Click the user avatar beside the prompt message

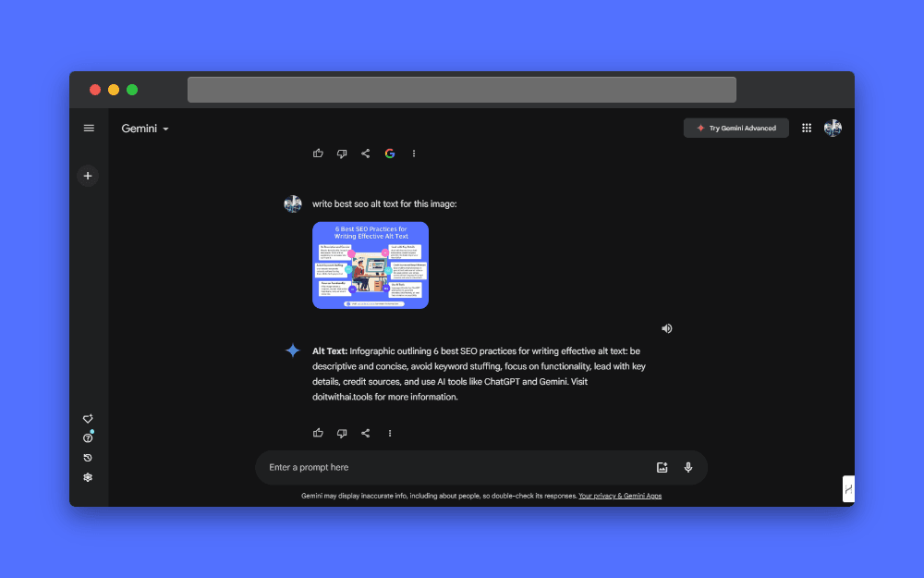tap(293, 204)
